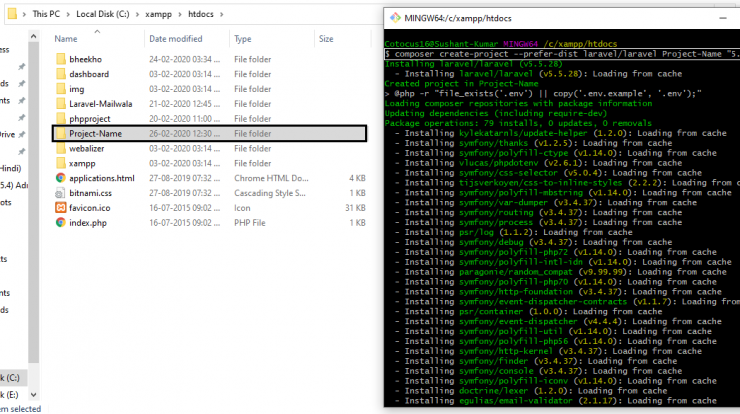Expand chevron after htdocs in breadcrumb
Viewport: 740px width, 414px height.
(x=221, y=15)
